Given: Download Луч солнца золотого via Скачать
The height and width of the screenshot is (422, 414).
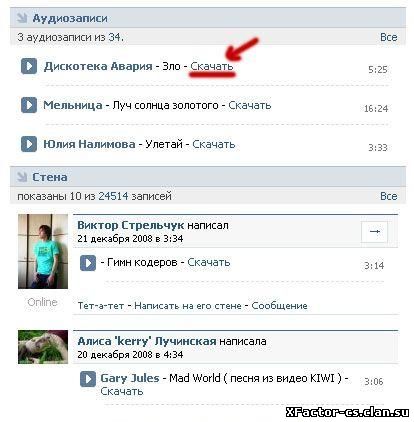Looking at the screenshot, I should point(250,105).
